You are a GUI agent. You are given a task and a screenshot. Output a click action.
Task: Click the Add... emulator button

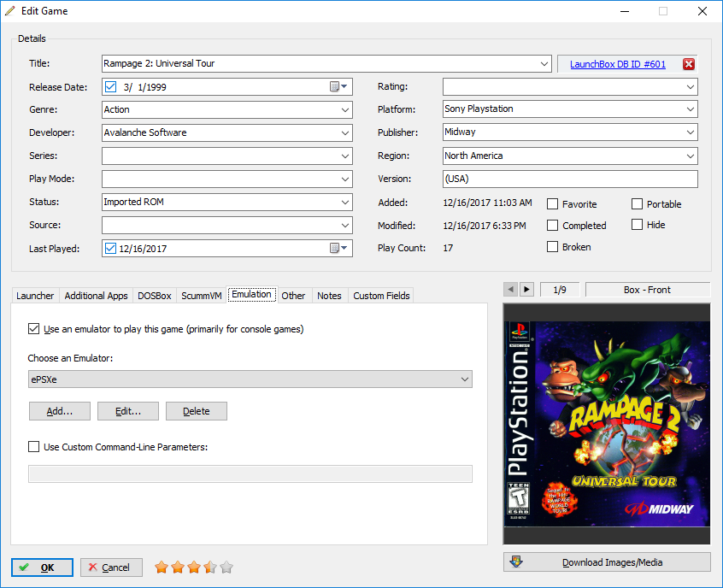click(x=60, y=411)
